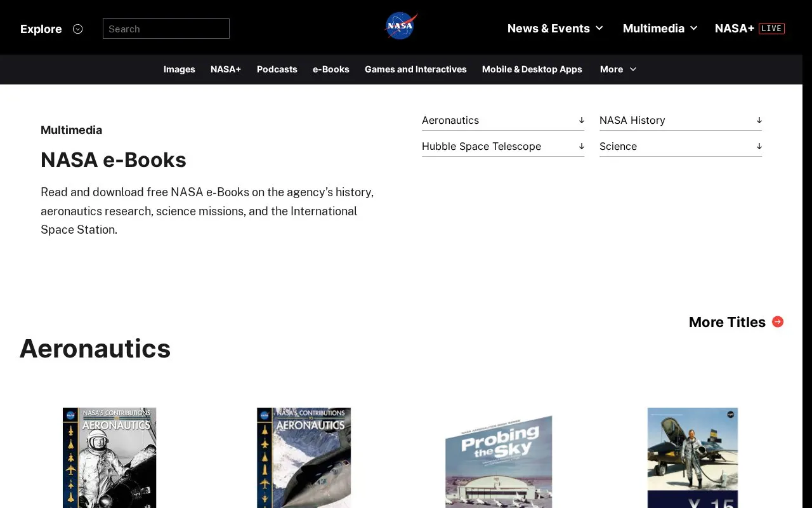Open the X-15 book cover
The image size is (812, 508).
pyautogui.click(x=693, y=458)
